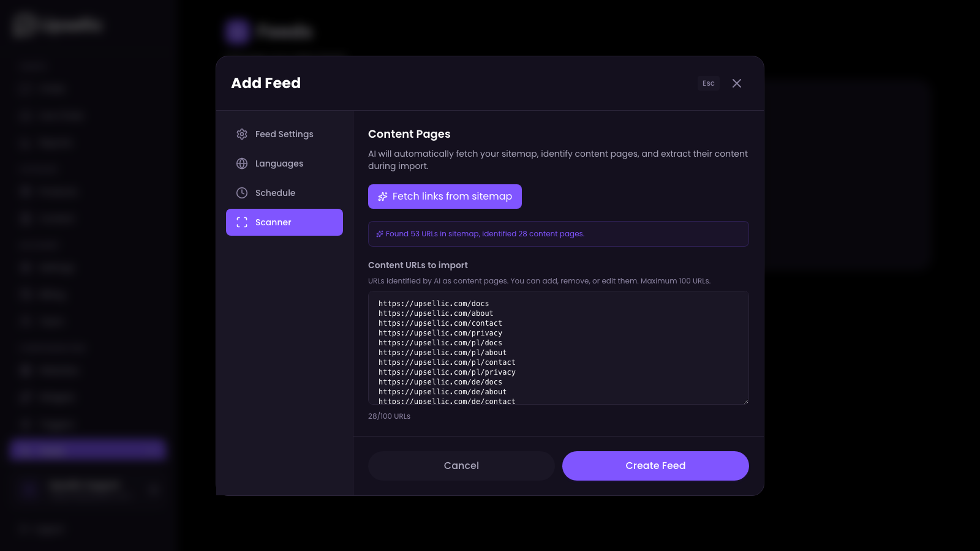The image size is (980, 551).
Task: Click the Esc badge in the header
Action: 708,83
